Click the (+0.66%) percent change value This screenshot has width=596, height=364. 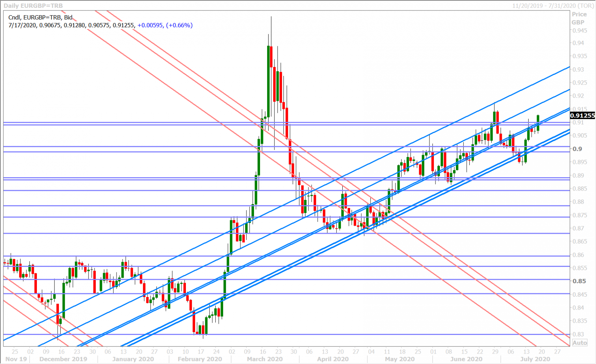(x=179, y=25)
